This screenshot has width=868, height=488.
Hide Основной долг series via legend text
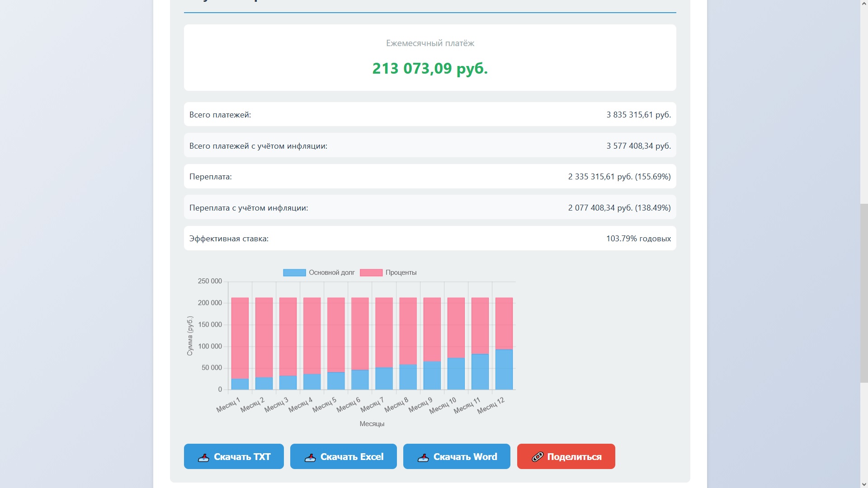(x=331, y=272)
